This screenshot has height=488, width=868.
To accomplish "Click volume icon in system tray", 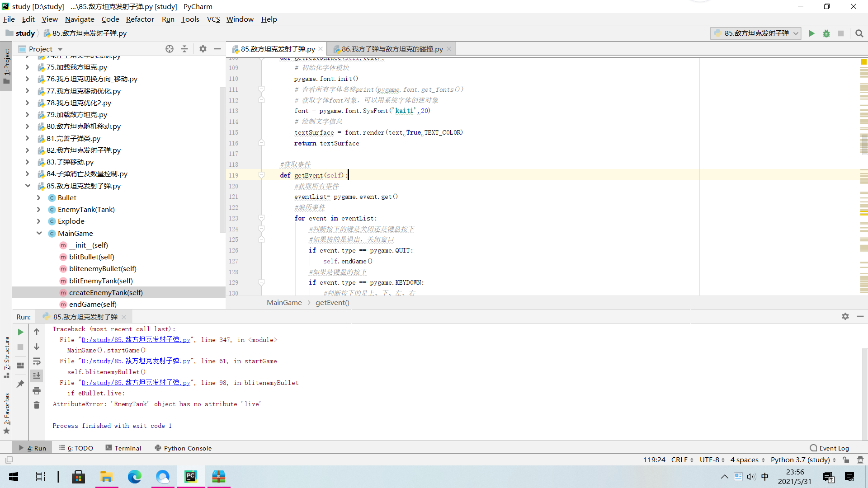I will 751,477.
